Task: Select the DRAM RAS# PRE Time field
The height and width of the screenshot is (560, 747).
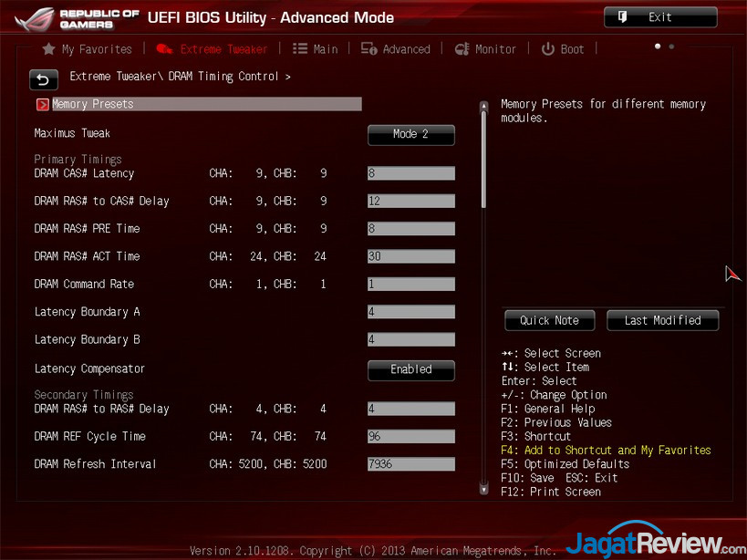Action: pyautogui.click(x=411, y=229)
